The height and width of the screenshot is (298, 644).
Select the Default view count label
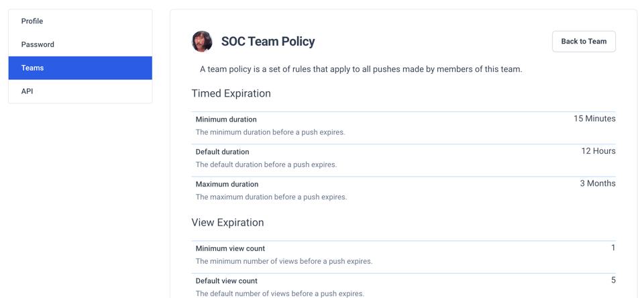[x=226, y=281]
